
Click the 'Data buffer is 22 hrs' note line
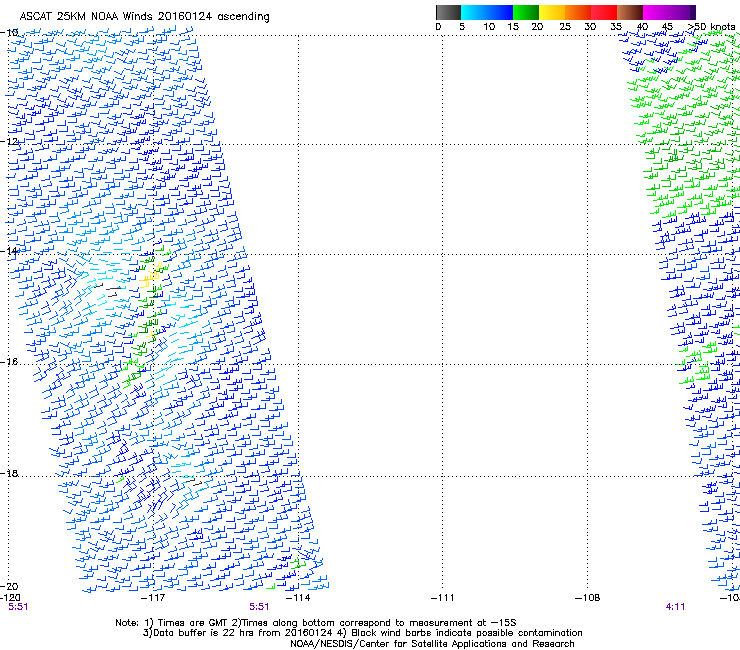click(x=362, y=633)
